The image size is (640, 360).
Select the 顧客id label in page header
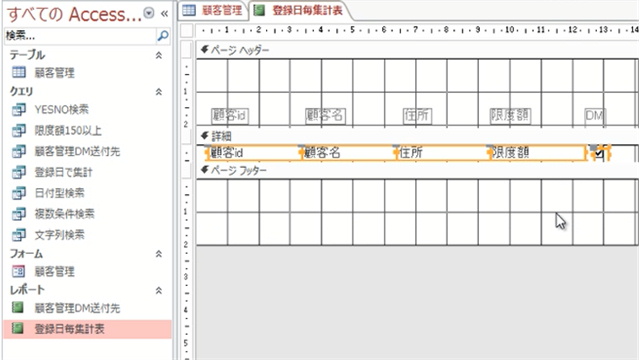230,116
